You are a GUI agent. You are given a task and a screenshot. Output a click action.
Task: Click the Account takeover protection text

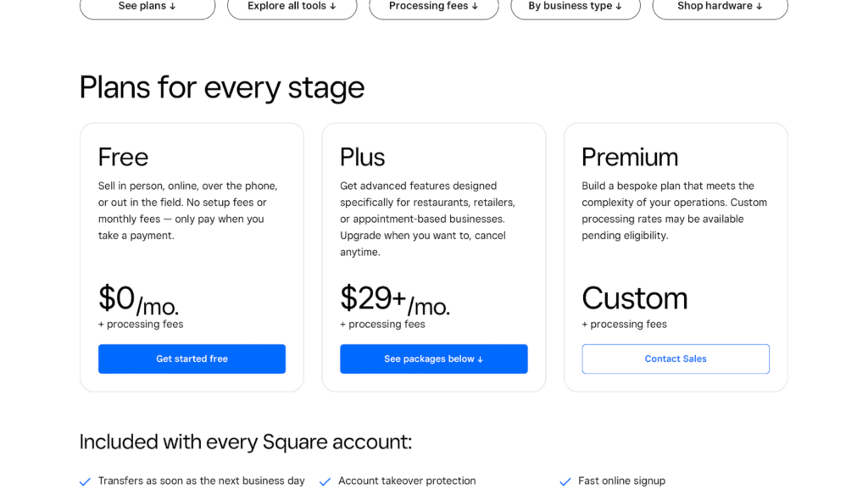(x=407, y=481)
